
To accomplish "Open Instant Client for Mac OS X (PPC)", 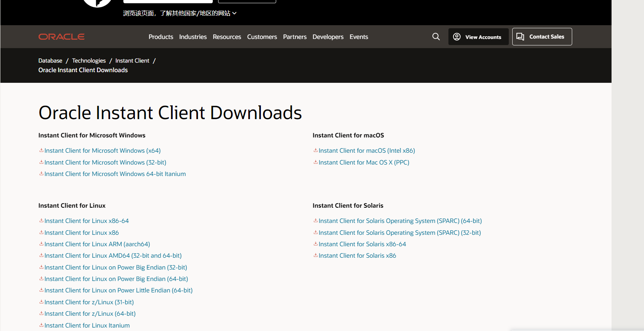I will (364, 163).
